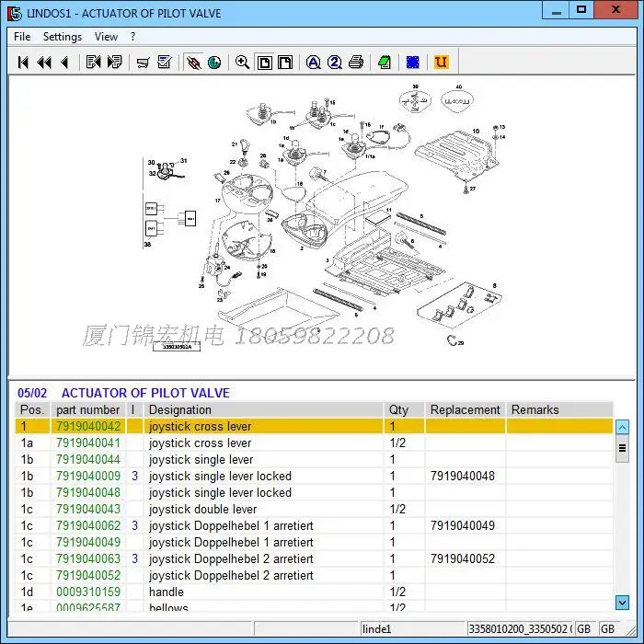Click the search '2' magnifier icon

click(x=335, y=63)
